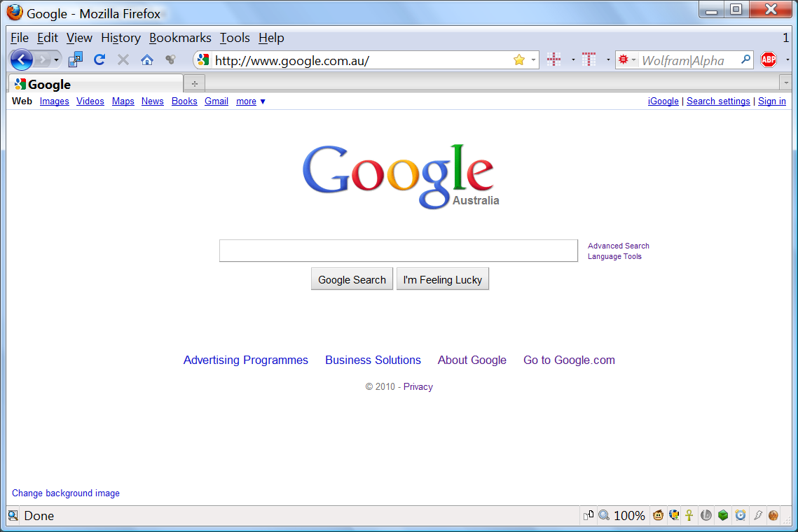Screen dimensions: 798x532
Task: Open the File menu
Action: (20, 38)
